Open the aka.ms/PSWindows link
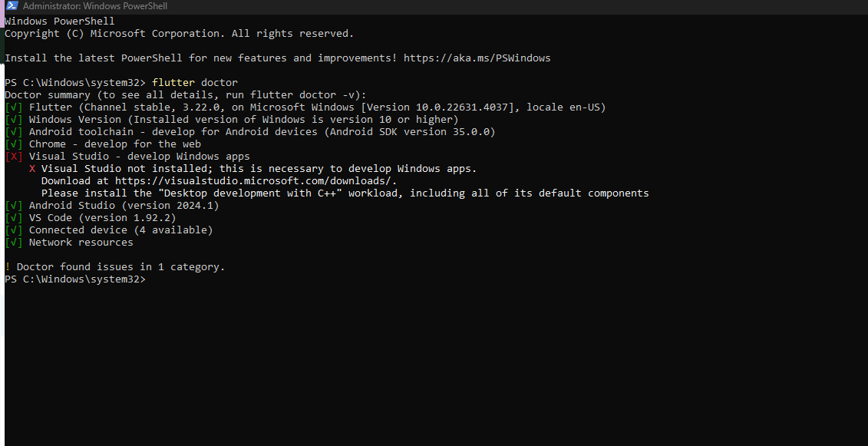The height and width of the screenshot is (446, 868). point(477,58)
